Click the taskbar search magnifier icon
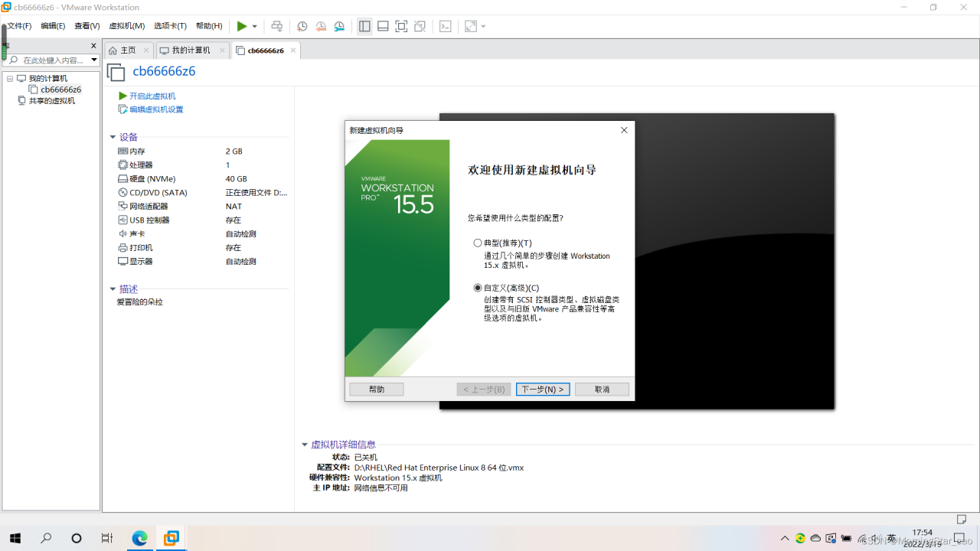The image size is (980, 551). [46, 538]
